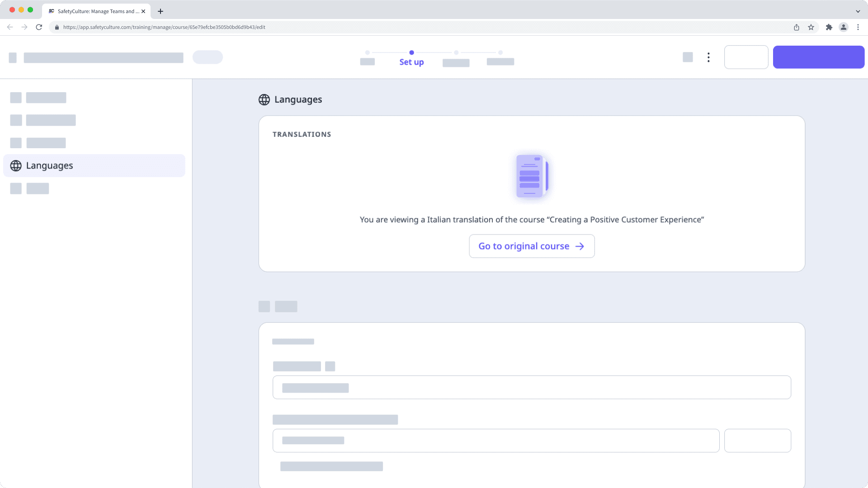Click the blue primary action button top right
Image resolution: width=868 pixels, height=488 pixels.
(818, 57)
